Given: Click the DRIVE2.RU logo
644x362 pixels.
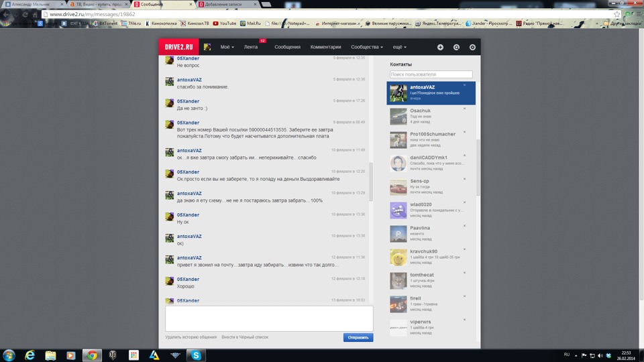Looking at the screenshot, I should (178, 47).
